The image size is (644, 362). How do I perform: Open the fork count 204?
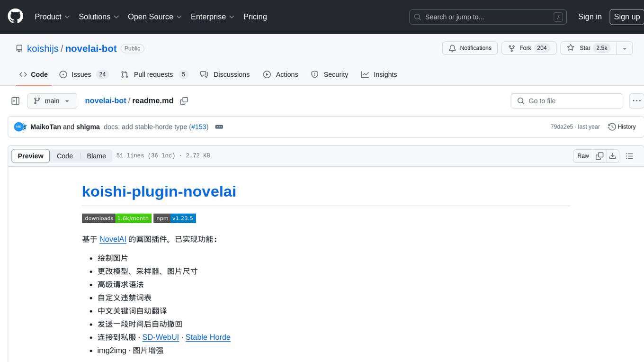pos(542,48)
